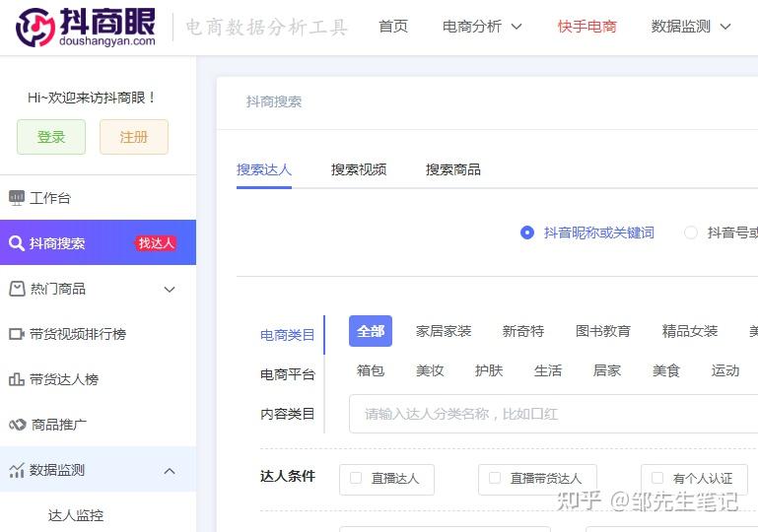Screen dimensions: 758x532
Task: Select the 电商平台 filter tab
Action: 288,374
